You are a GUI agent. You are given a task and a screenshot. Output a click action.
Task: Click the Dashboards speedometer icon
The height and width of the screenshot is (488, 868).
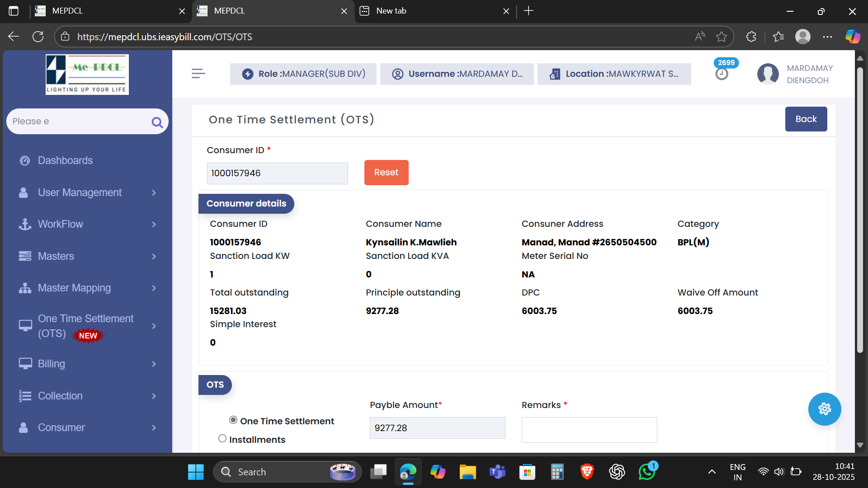click(25, 160)
